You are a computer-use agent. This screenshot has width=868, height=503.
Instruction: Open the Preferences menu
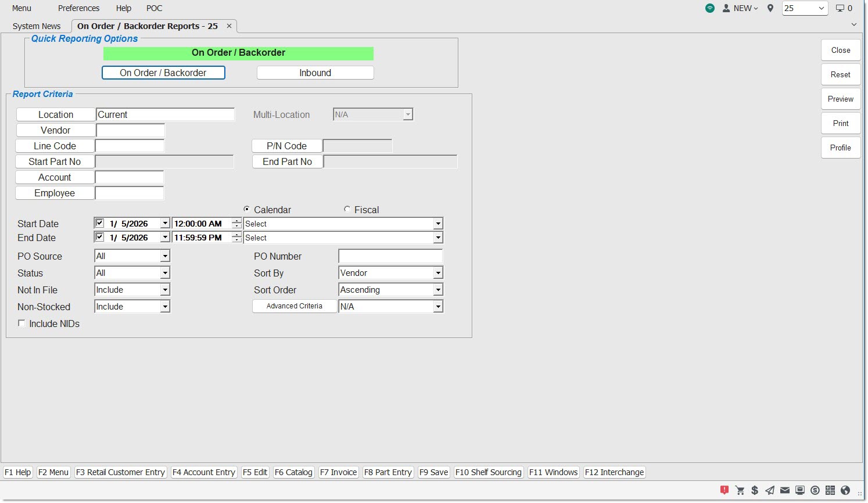coord(78,8)
